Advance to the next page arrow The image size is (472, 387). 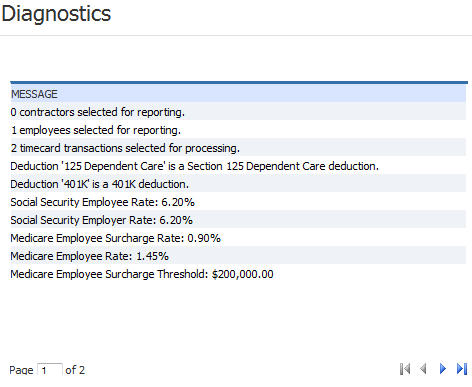tap(443, 369)
